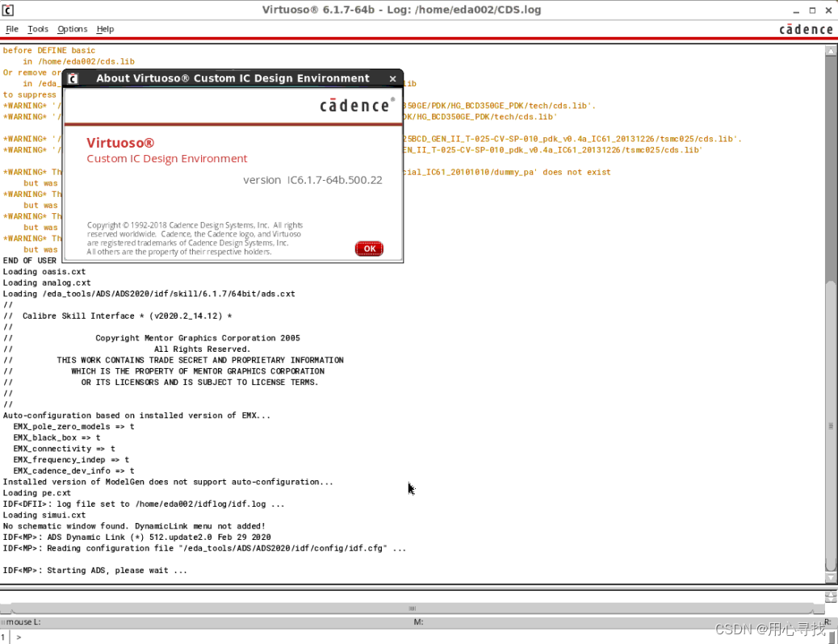Click 'Custom IC Design Environment' subtitle text
838x644 pixels.
(167, 159)
